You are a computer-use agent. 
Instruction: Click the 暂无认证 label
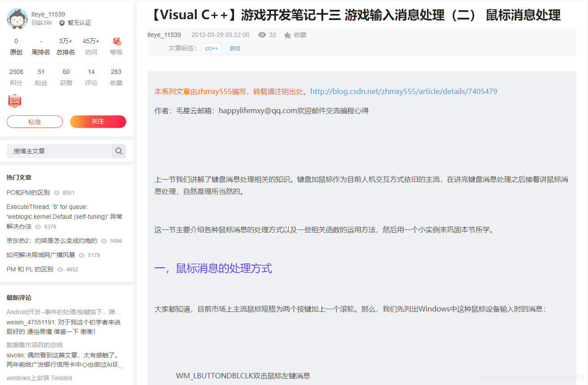[x=79, y=23]
